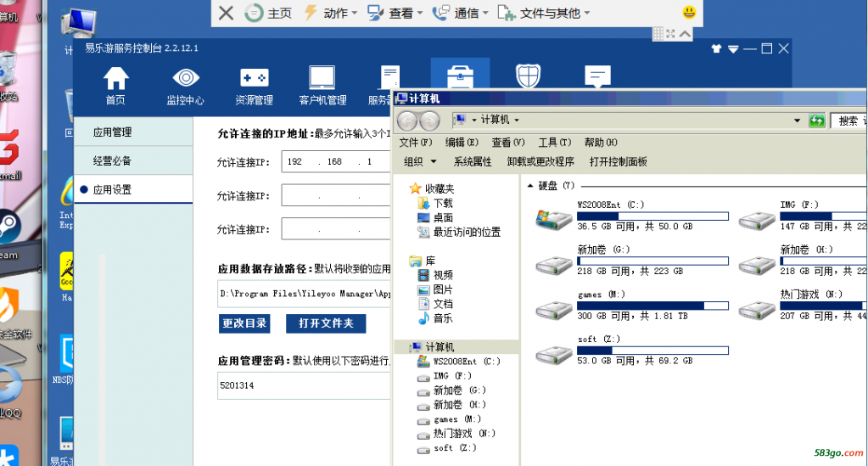Screen dimensions: 868x466
Task: Open the 帮助(H) menu
Action: [601, 143]
